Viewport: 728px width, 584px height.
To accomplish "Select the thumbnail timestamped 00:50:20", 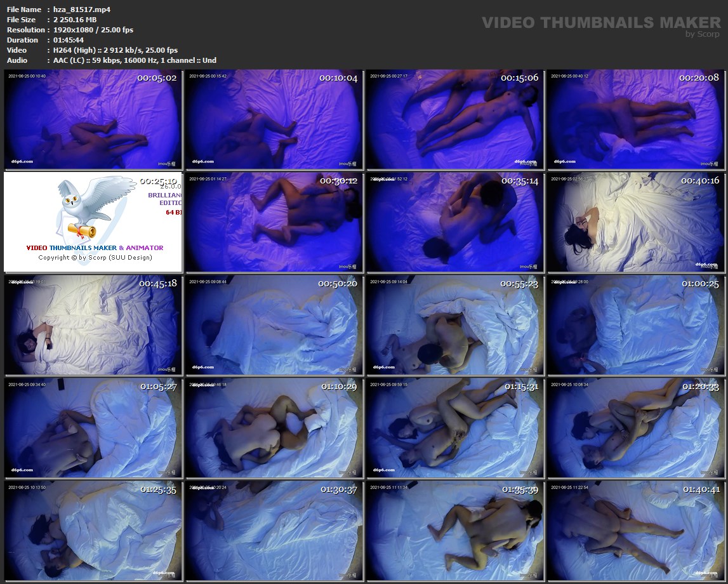I will pos(274,325).
